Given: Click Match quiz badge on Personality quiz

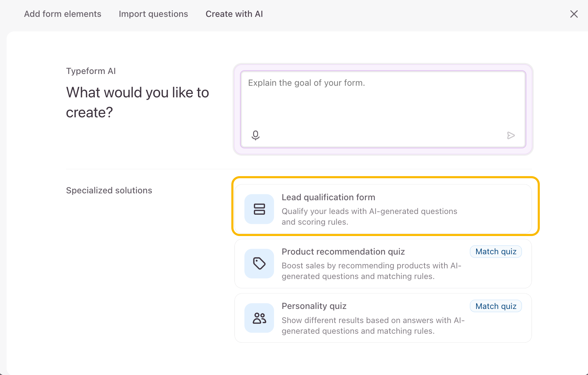Looking at the screenshot, I should [x=495, y=306].
